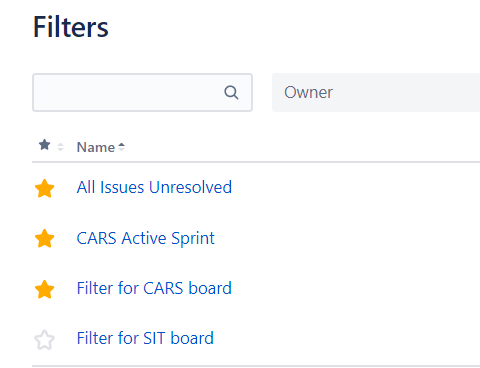Select the Filter for SIT board row
This screenshot has height=368, width=480.
click(256, 339)
